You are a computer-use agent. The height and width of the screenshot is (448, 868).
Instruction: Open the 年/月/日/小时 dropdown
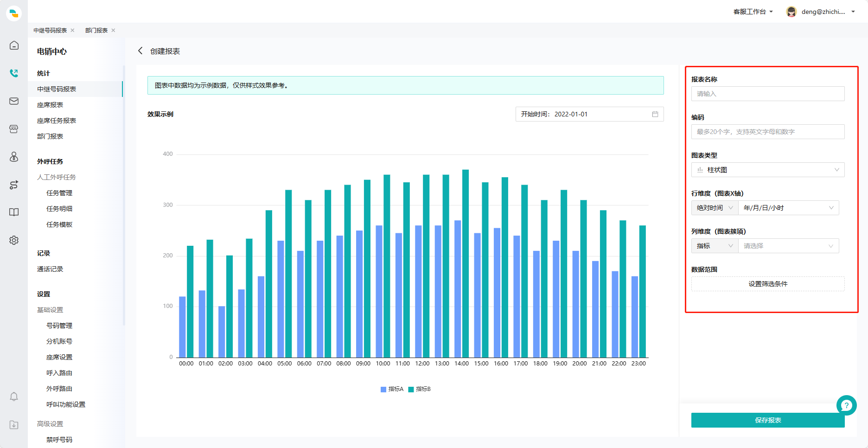[789, 208]
